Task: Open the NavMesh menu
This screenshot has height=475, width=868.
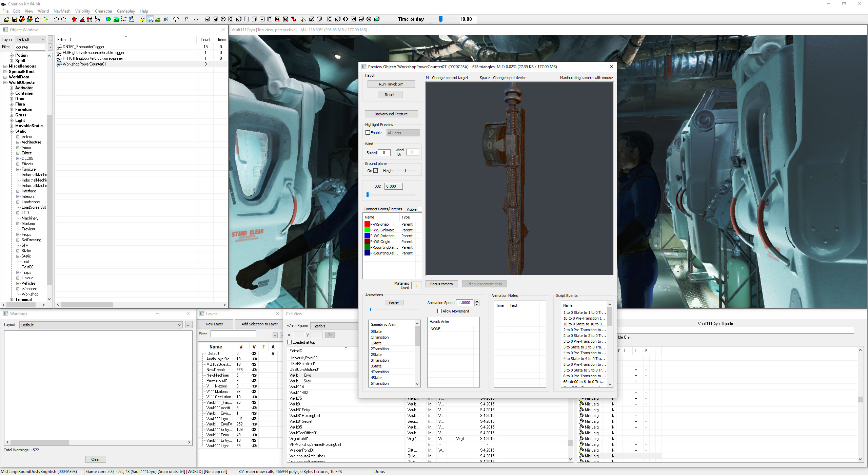Action: coord(62,11)
